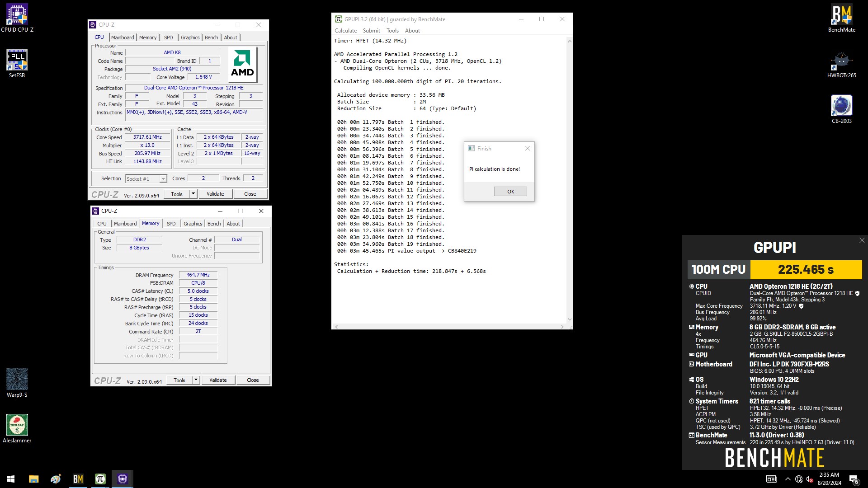The image size is (868, 488).
Task: Click Close button in top CPU-Z window
Action: tap(250, 194)
